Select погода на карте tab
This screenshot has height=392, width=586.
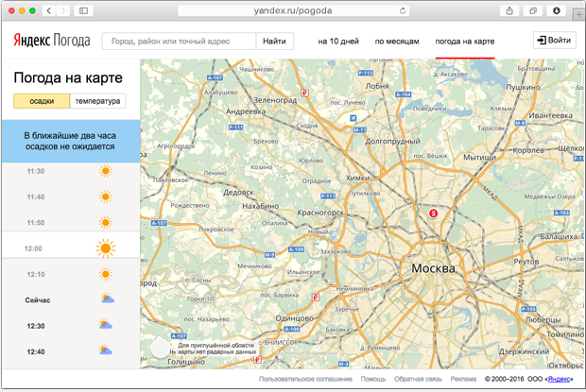point(465,42)
